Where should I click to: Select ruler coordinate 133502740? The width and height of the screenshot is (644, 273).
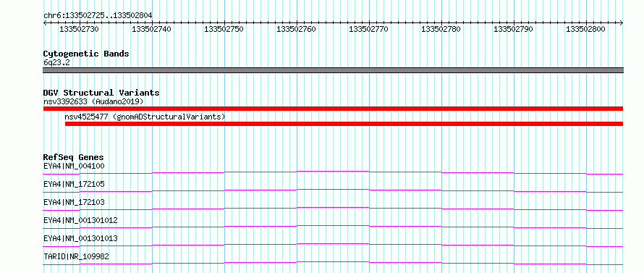pyautogui.click(x=151, y=29)
